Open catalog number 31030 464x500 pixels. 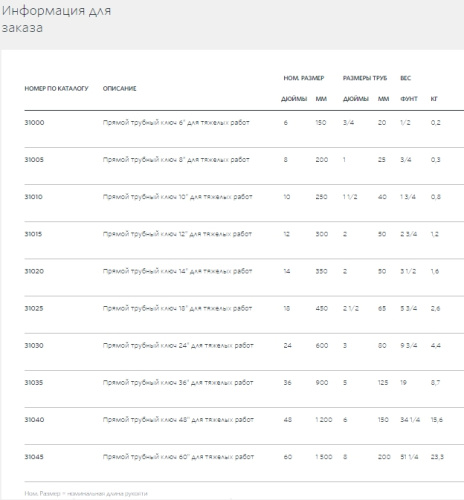[34, 345]
